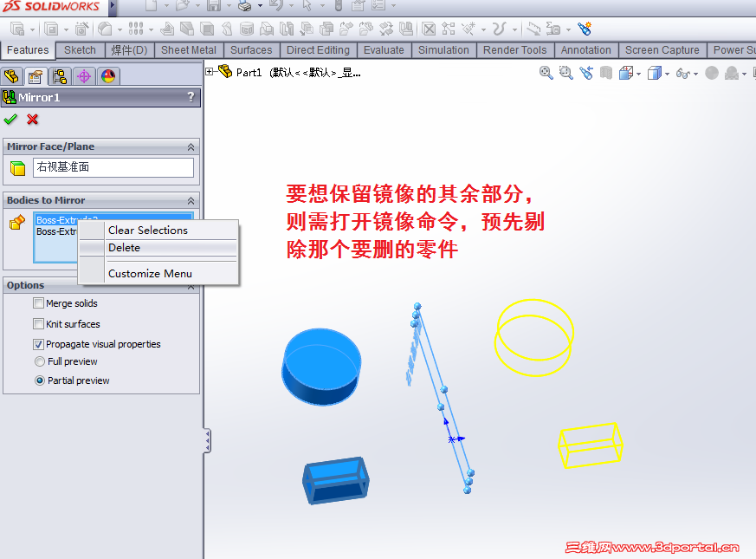Image resolution: width=756 pixels, height=559 pixels.
Task: Switch to the Features ribbon tab
Action: click(x=27, y=49)
